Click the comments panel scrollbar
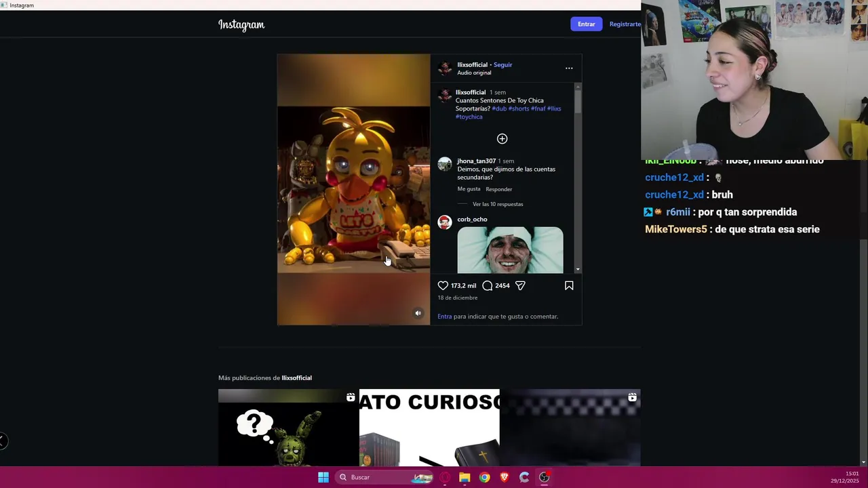868x488 pixels. pos(578,102)
